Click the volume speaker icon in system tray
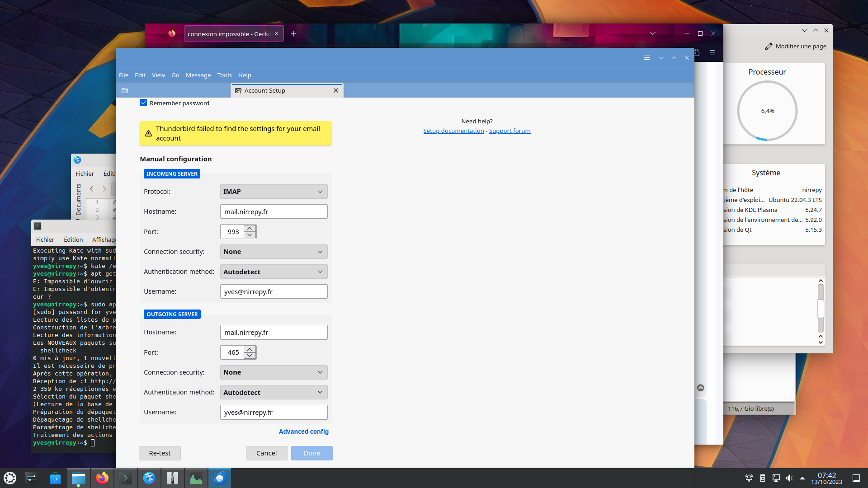This screenshot has width=868, height=488. [789, 478]
